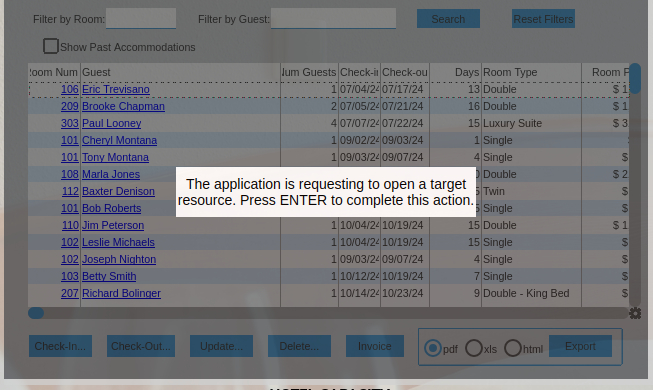Open room number 108 link
Screen dimensions: 653x390
70,174
